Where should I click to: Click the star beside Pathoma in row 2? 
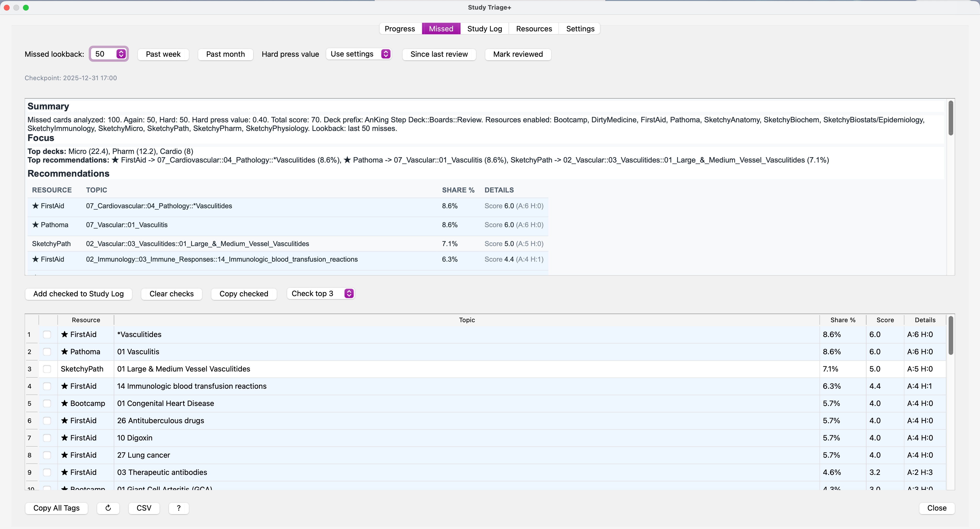coord(65,352)
